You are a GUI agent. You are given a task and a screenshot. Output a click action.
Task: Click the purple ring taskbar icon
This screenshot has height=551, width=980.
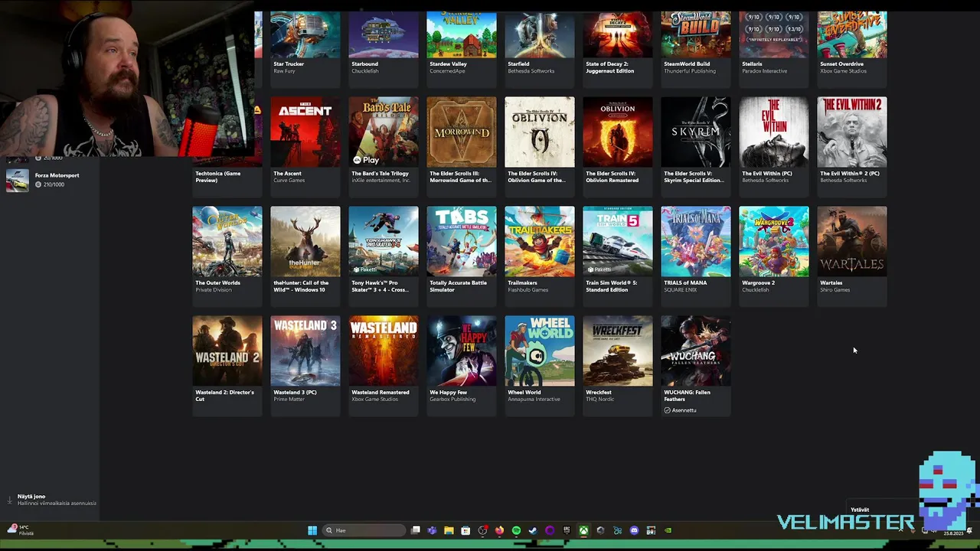[x=550, y=530]
